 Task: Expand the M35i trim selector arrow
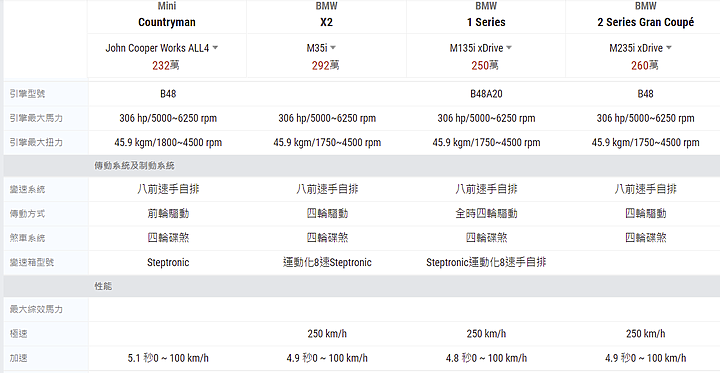(x=333, y=48)
